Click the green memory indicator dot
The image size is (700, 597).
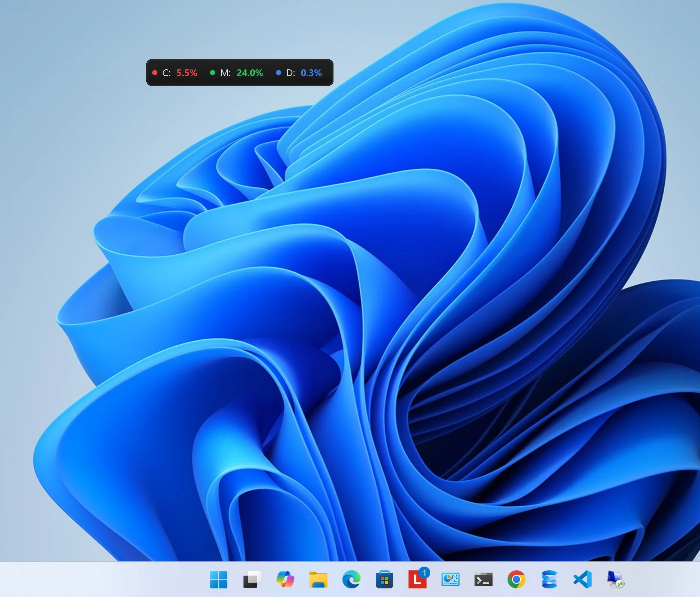[213, 73]
